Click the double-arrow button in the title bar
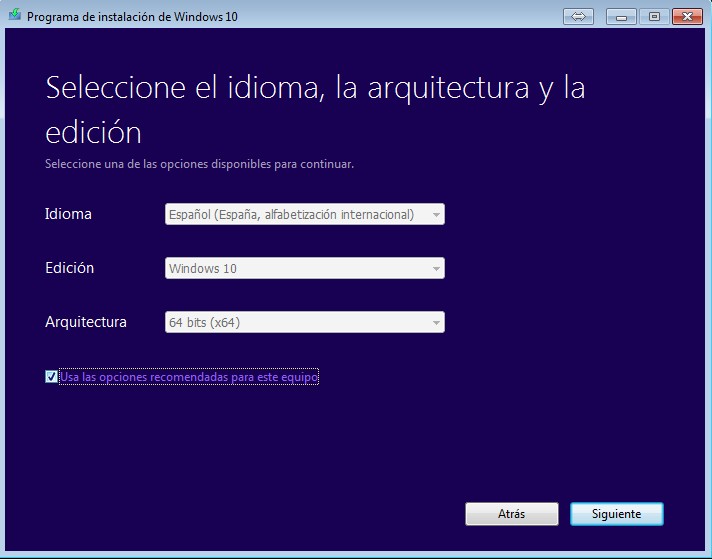Viewport: 712px width, 560px height. click(x=578, y=16)
